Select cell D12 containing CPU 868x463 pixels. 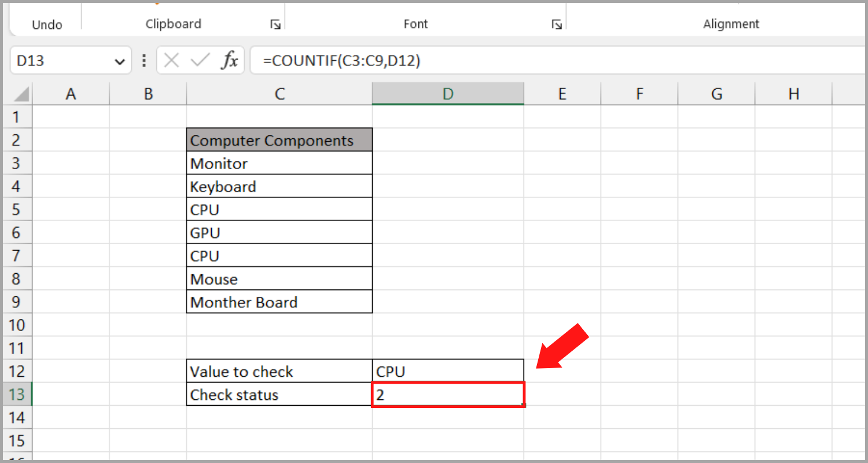447,371
